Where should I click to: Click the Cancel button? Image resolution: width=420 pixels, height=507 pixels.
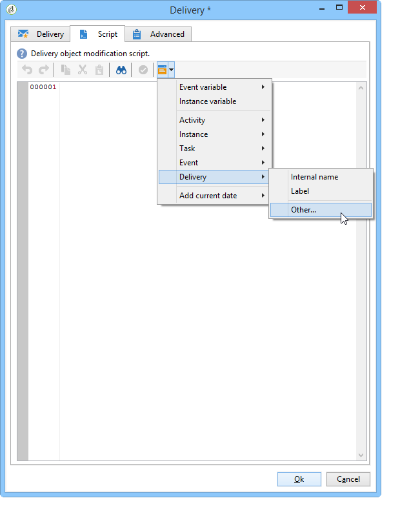pos(348,479)
